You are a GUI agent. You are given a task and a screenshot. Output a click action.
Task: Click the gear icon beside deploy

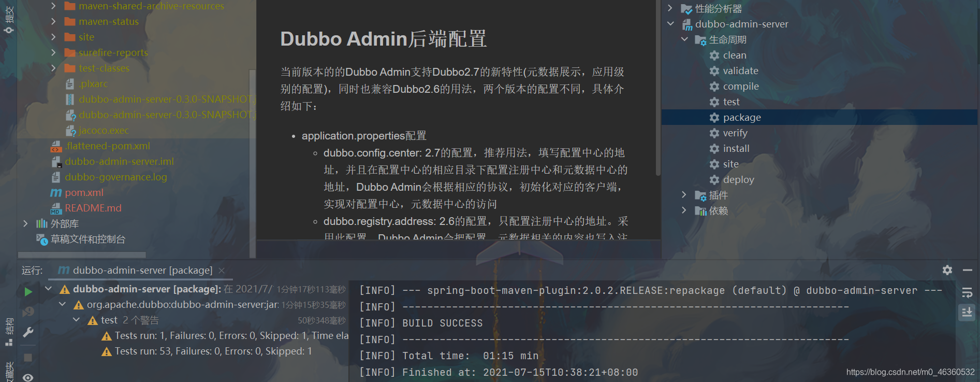[x=714, y=180]
